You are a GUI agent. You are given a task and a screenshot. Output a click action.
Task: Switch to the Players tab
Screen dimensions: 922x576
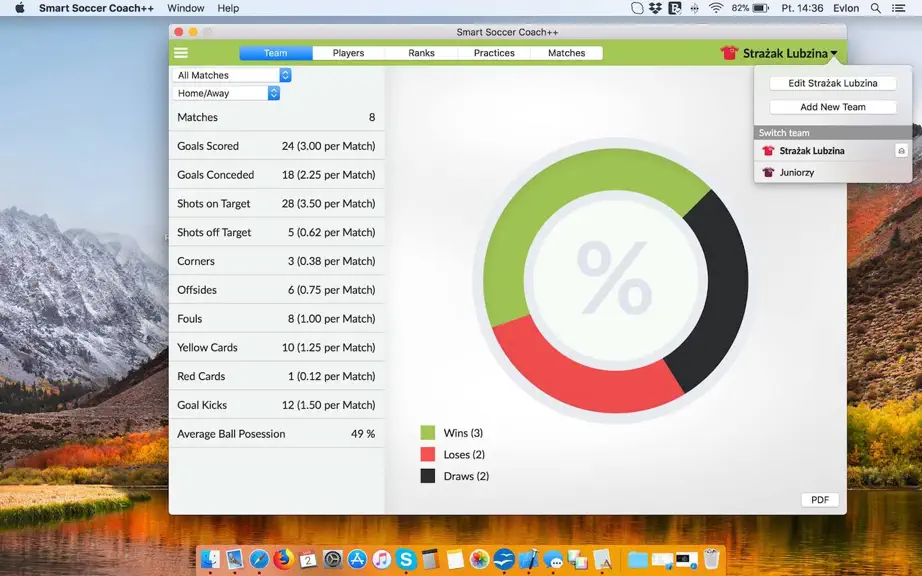point(348,53)
